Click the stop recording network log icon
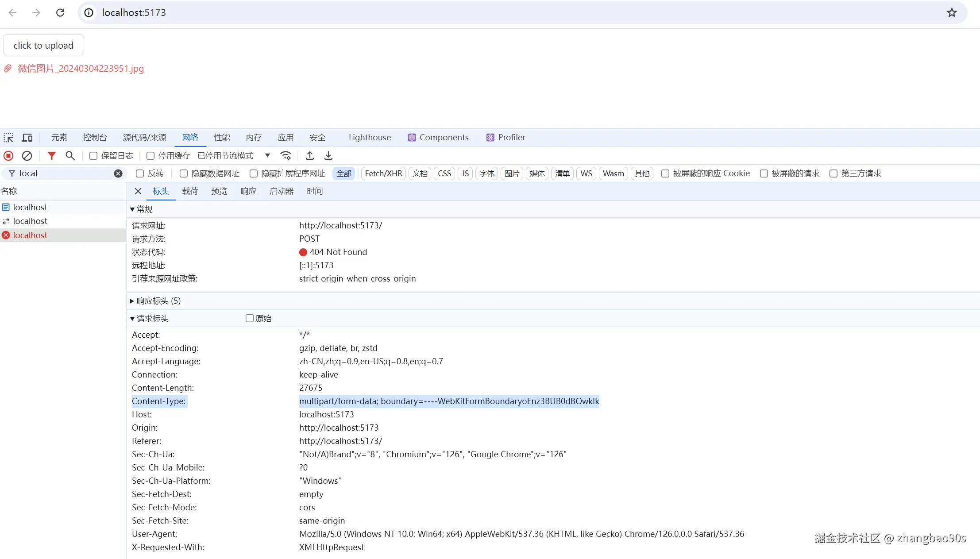The height and width of the screenshot is (559, 980). 8,156
